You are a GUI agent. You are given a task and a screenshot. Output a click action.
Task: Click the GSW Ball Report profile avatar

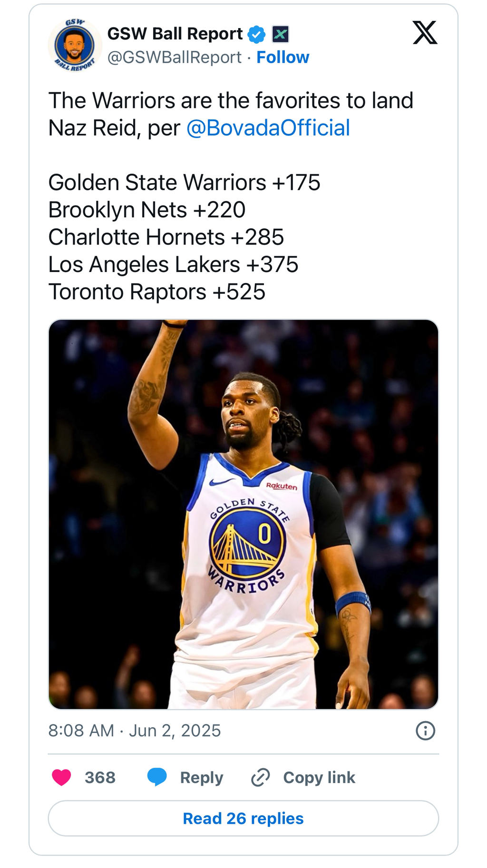tap(75, 46)
